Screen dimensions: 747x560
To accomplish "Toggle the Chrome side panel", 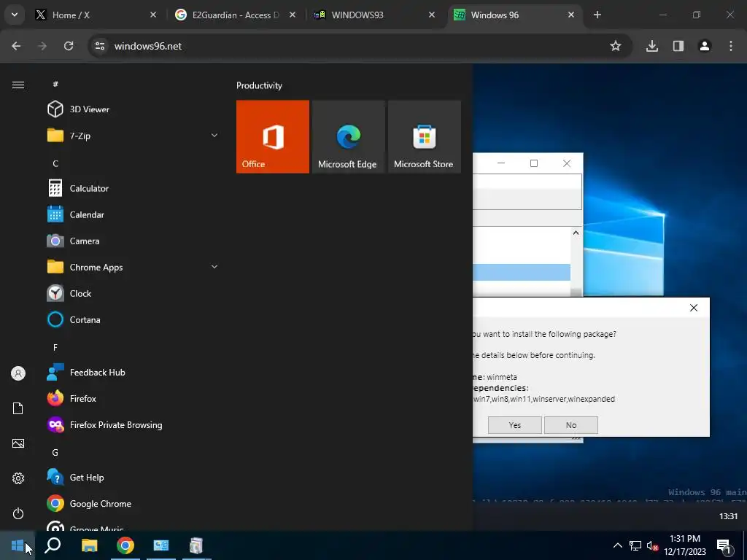I will pyautogui.click(x=678, y=46).
